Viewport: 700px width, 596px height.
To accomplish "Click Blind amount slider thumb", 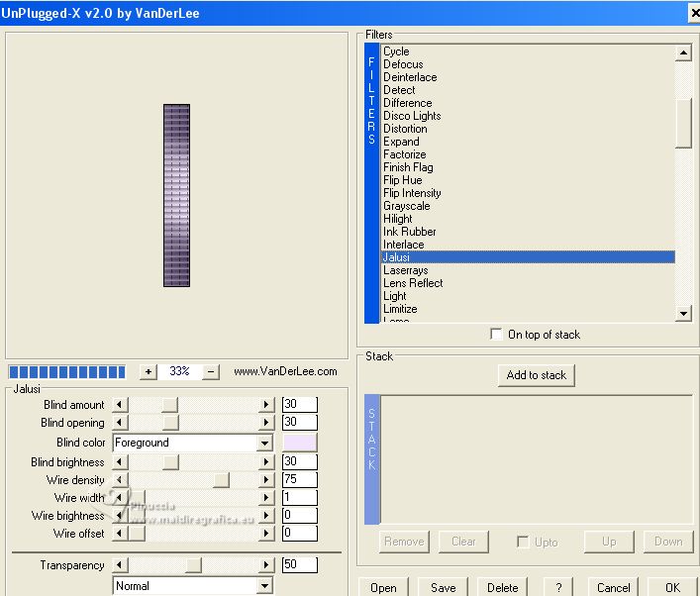I will pos(169,405).
